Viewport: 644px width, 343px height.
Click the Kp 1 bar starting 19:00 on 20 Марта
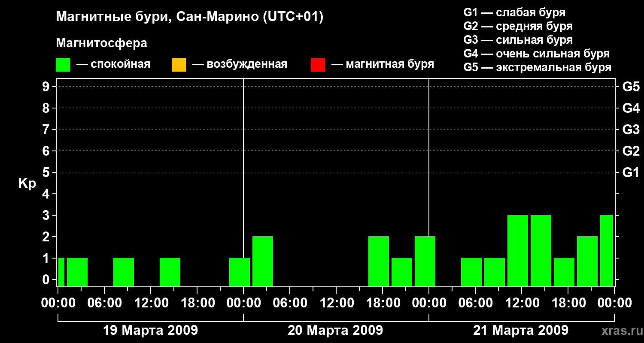[402, 272]
